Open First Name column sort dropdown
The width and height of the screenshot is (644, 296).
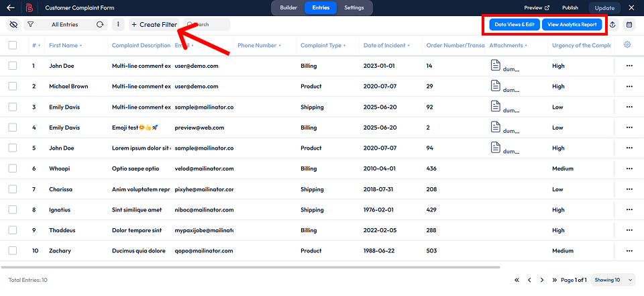pos(81,46)
